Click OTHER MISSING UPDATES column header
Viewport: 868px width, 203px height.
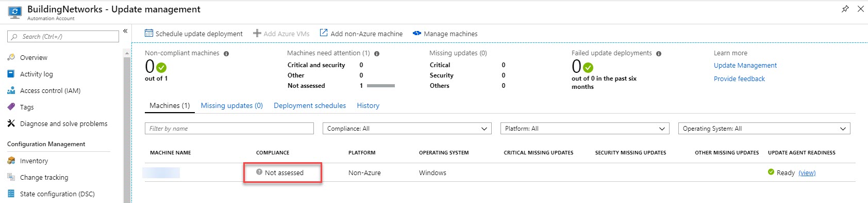coord(727,153)
